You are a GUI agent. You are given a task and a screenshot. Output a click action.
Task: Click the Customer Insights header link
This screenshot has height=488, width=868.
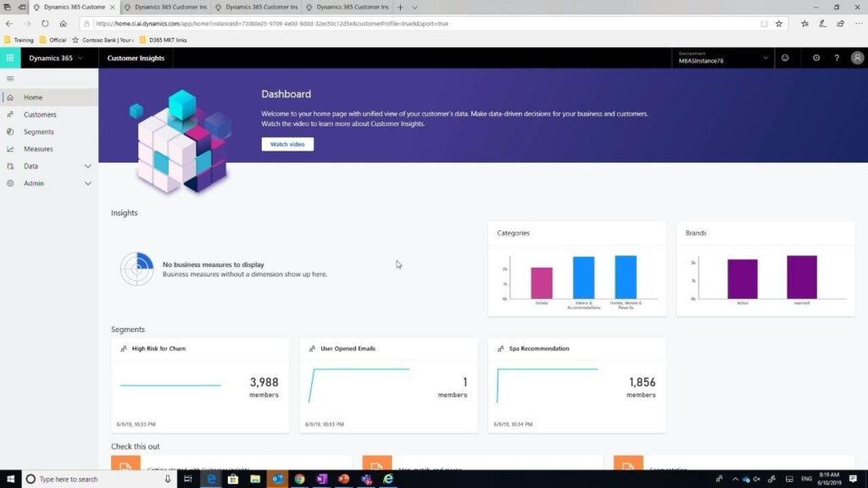[136, 58]
